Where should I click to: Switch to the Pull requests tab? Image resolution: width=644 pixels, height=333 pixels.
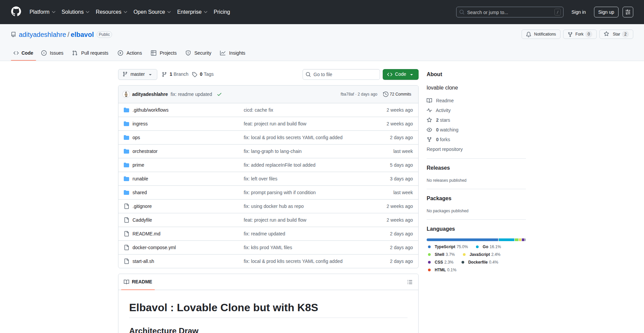90,53
